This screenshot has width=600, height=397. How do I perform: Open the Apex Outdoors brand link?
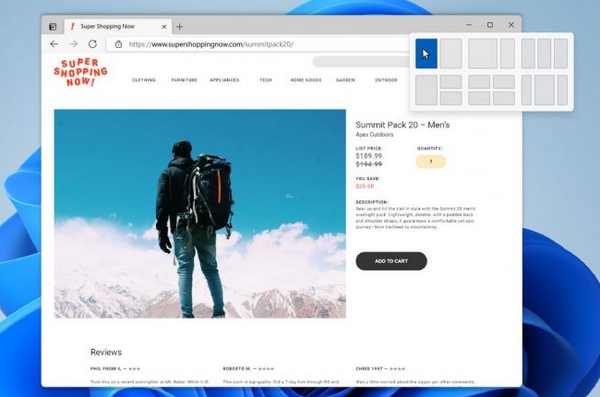tap(374, 134)
